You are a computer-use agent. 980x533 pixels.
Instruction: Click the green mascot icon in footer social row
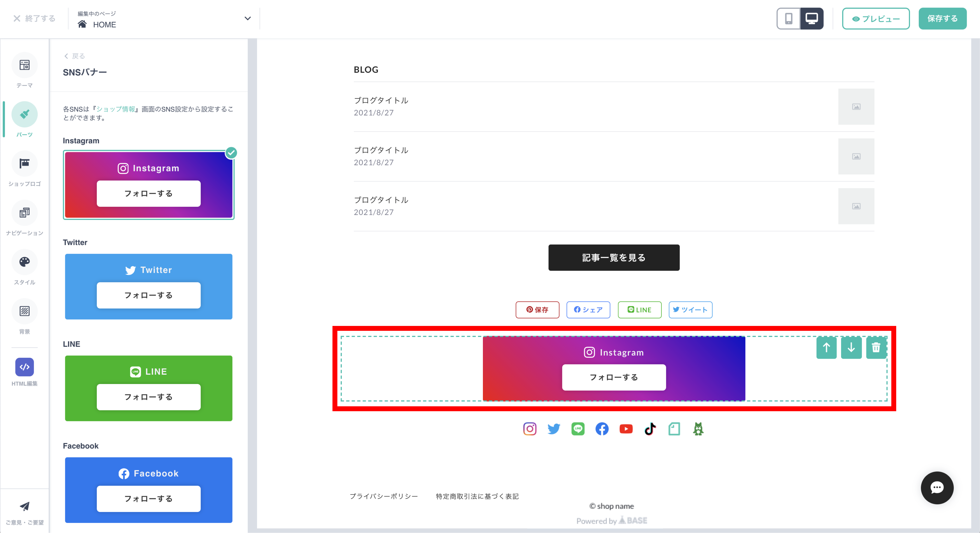[x=698, y=429]
